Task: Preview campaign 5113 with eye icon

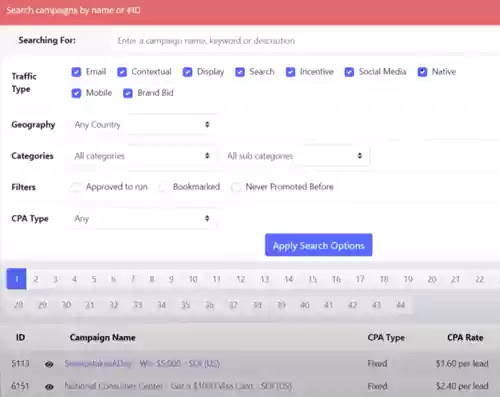Action: tap(49, 364)
